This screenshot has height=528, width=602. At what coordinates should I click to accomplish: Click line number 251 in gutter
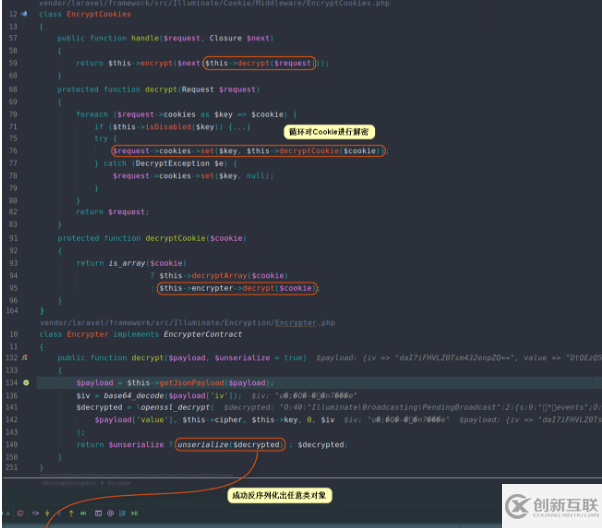(12, 467)
